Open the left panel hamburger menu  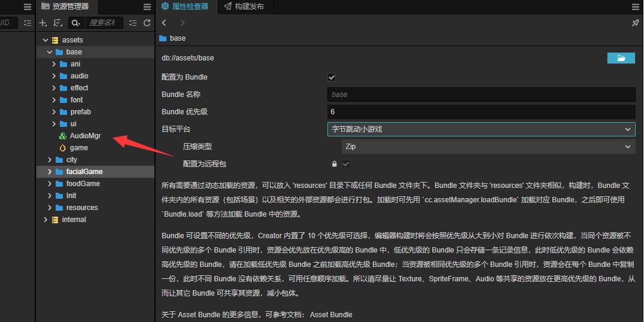pyautogui.click(x=27, y=7)
